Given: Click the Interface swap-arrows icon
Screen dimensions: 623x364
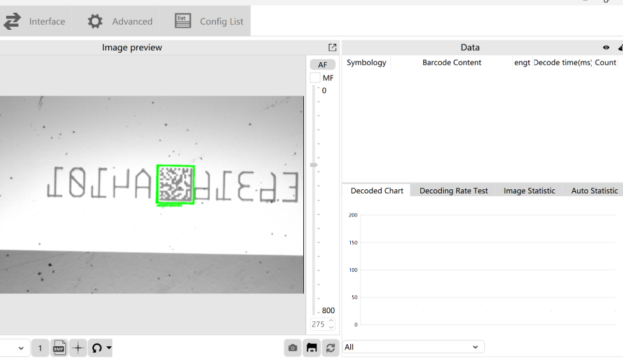Looking at the screenshot, I should [12, 22].
